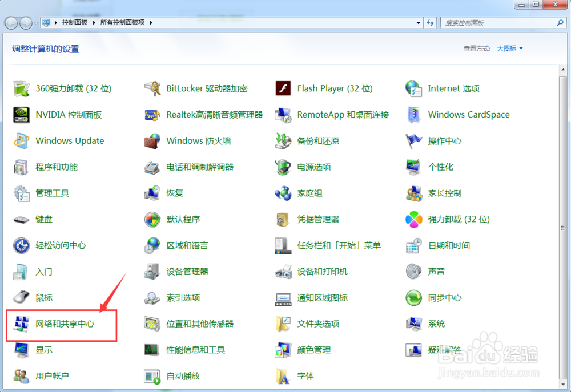Open the 鼠标 icon

click(x=21, y=298)
